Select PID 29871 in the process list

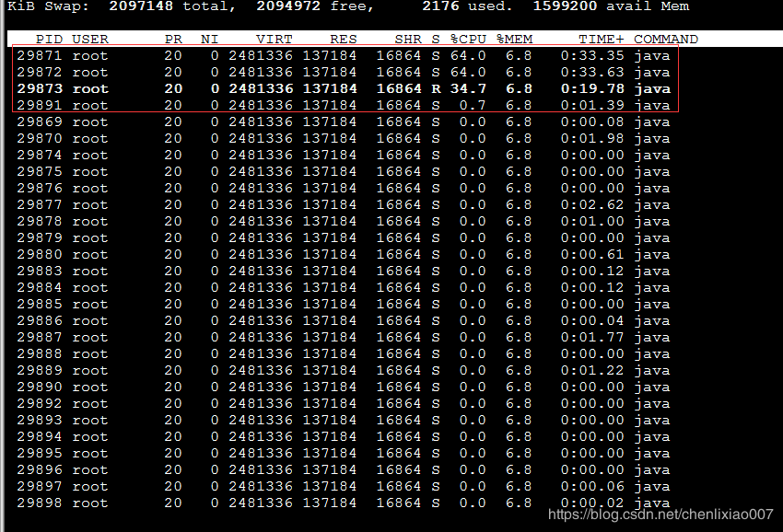coord(40,55)
